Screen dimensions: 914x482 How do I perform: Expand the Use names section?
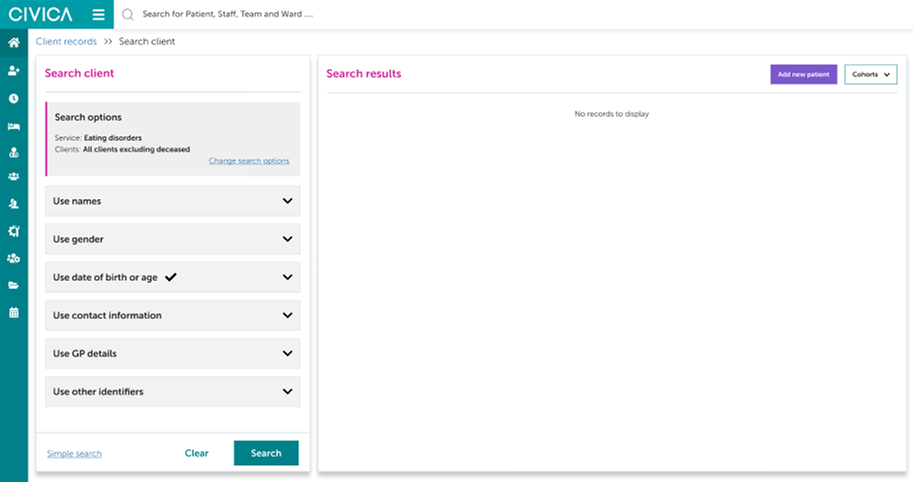(x=173, y=201)
